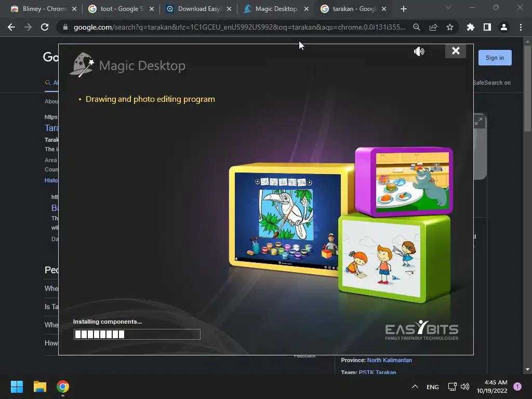Close the Blimey tab

74,9
